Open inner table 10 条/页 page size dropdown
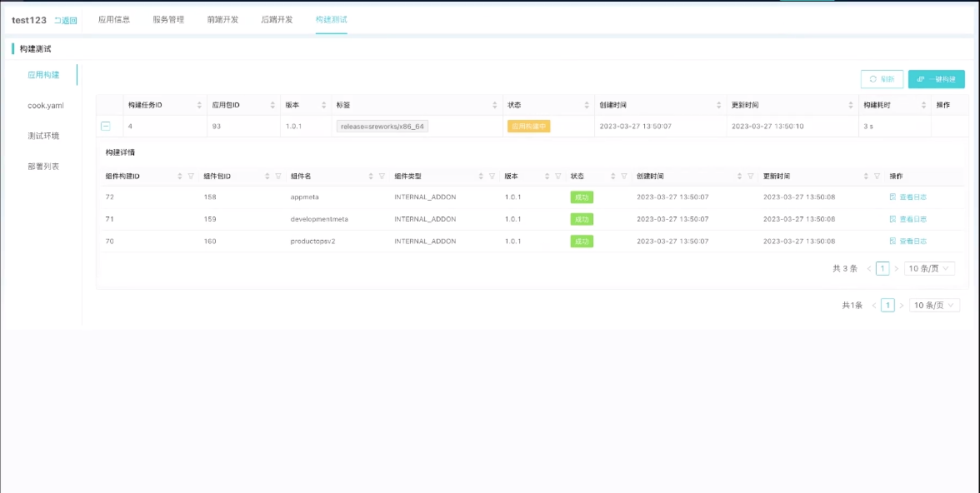The height and width of the screenshot is (493, 980). click(929, 269)
